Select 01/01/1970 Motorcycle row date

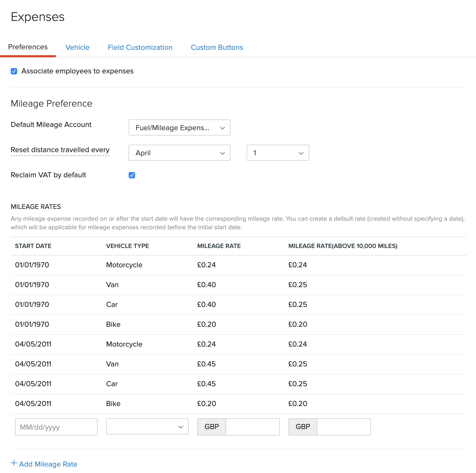32,265
